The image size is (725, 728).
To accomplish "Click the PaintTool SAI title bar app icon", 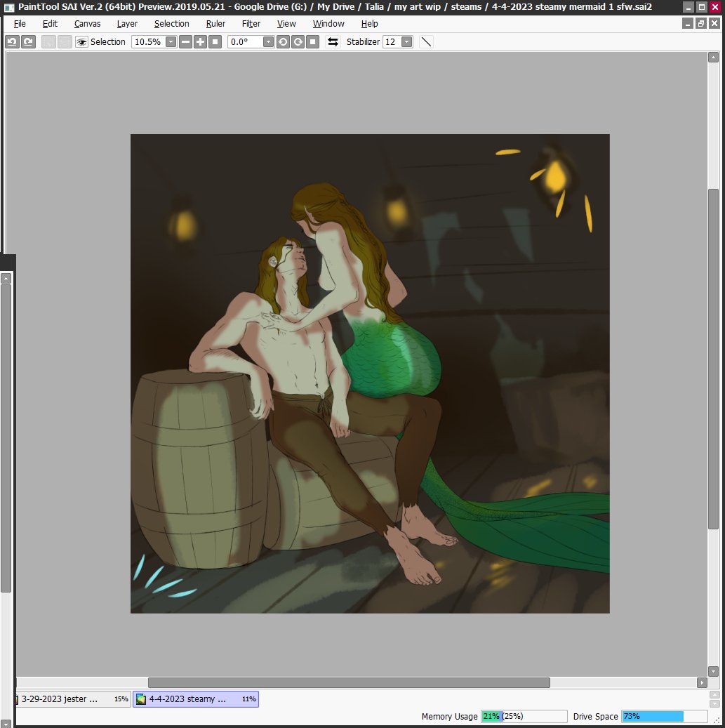I will [9, 7].
